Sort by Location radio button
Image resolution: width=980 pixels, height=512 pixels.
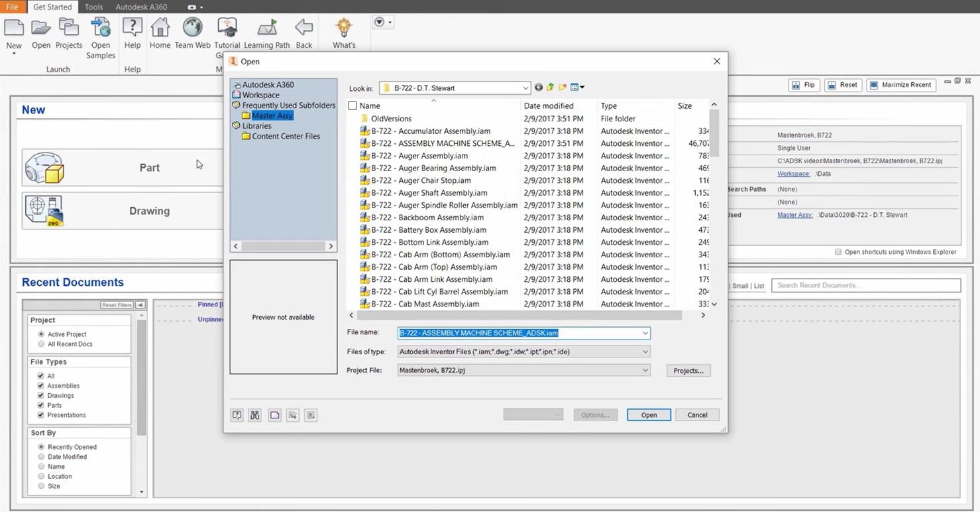tap(42, 476)
